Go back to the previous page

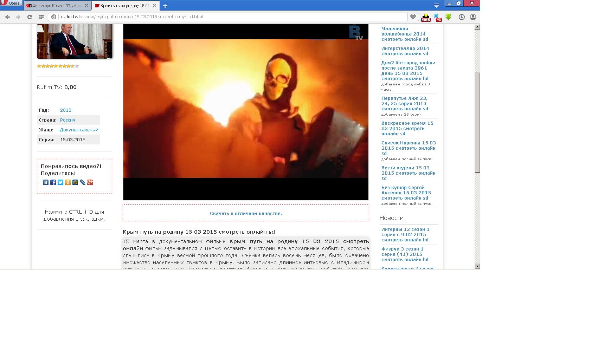(7, 17)
